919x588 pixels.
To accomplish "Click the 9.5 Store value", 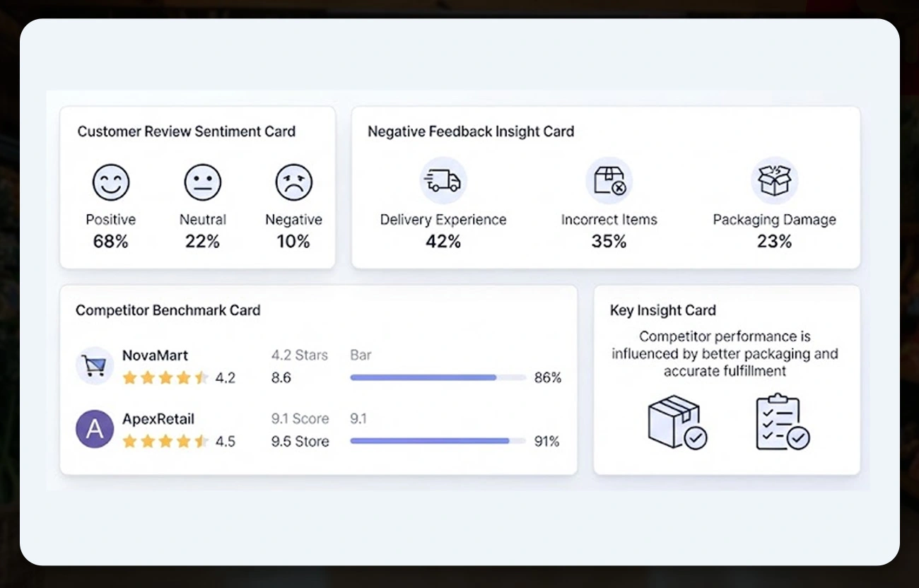I will click(x=300, y=442).
